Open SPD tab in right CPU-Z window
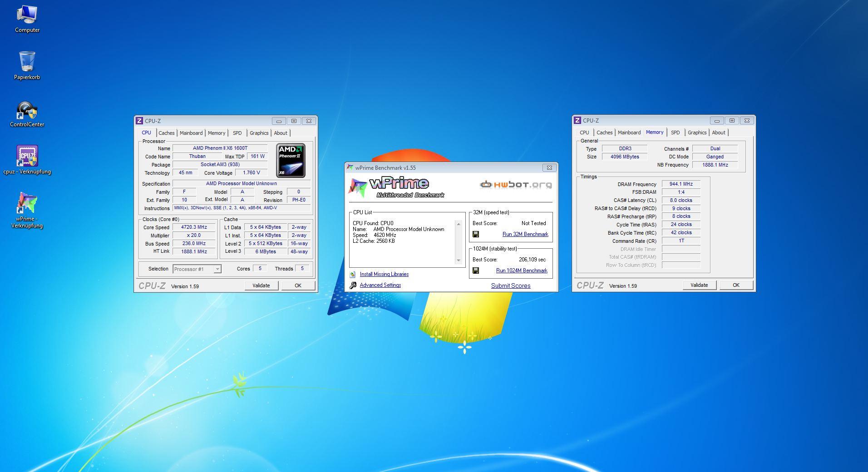This screenshot has width=868, height=472. point(676,133)
